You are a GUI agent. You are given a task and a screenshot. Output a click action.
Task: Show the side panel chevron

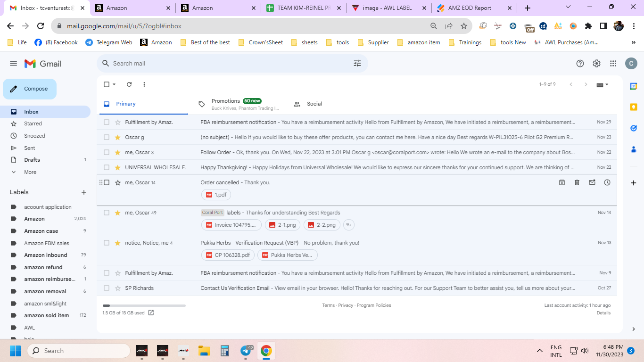[634, 329]
